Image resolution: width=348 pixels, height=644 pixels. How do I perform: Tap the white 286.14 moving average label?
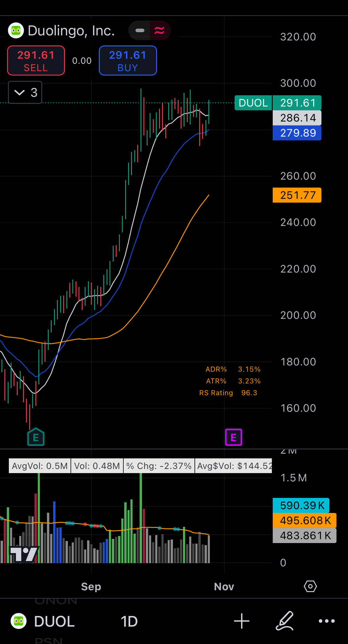click(297, 118)
